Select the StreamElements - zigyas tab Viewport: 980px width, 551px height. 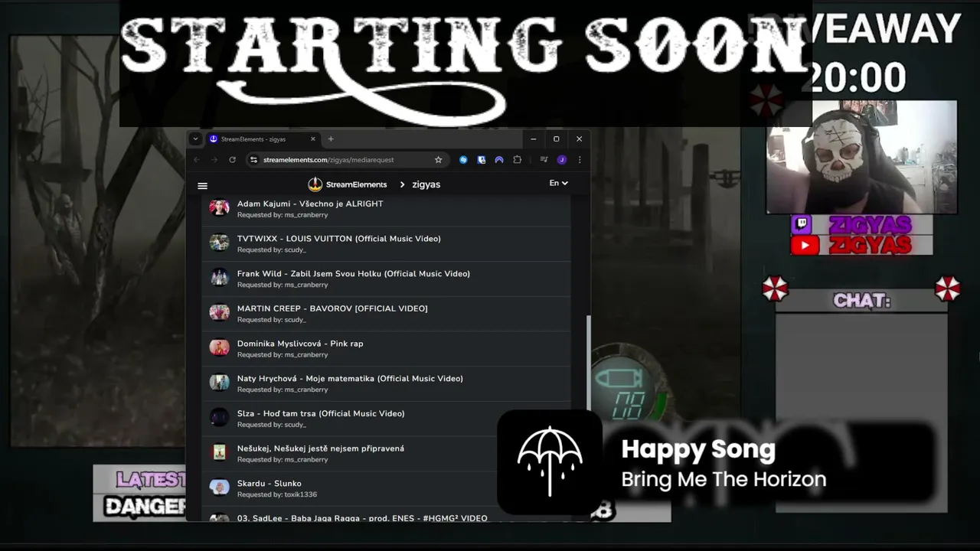click(x=262, y=139)
